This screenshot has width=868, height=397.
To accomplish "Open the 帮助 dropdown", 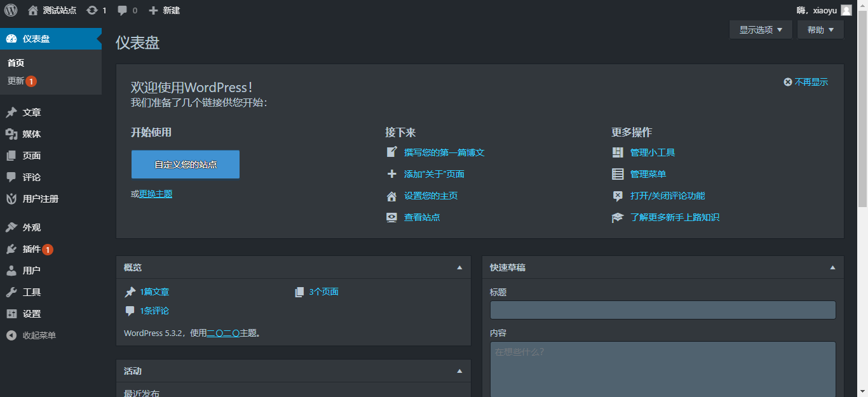I will pyautogui.click(x=820, y=30).
